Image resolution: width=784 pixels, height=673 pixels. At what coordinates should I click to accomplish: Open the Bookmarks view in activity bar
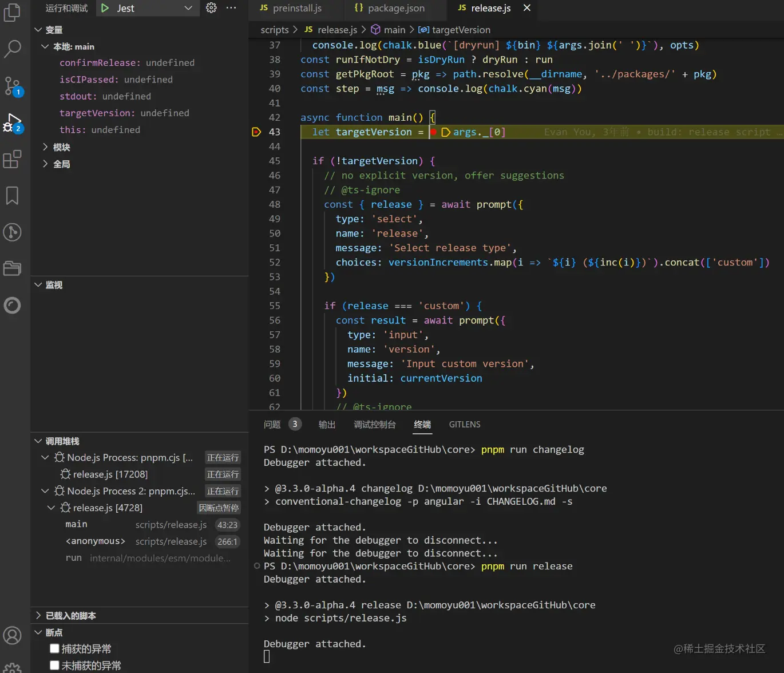click(12, 196)
